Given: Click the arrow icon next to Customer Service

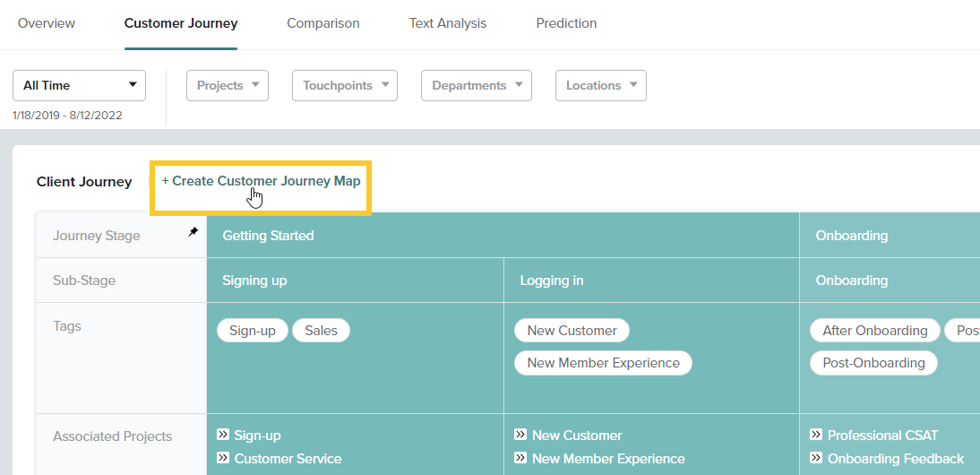Looking at the screenshot, I should point(223,458).
